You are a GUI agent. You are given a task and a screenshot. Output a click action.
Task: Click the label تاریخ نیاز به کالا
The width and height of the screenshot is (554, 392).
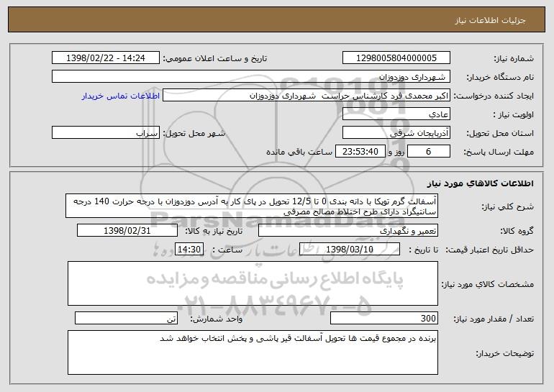click(214, 231)
